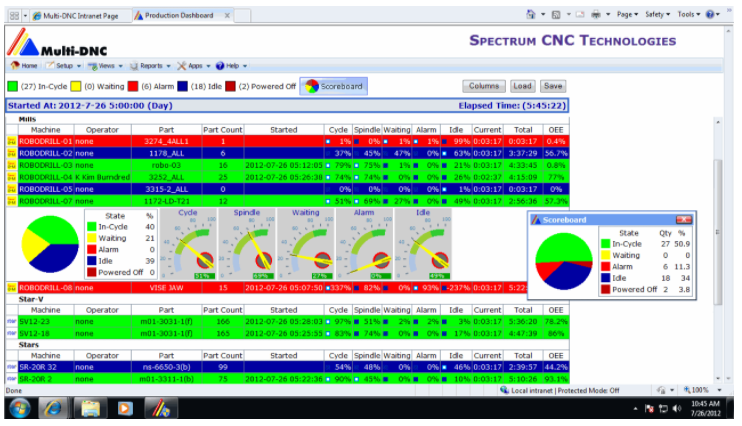Click the SV12-23 row machine icon
This screenshot has height=426, width=742.
point(11,321)
